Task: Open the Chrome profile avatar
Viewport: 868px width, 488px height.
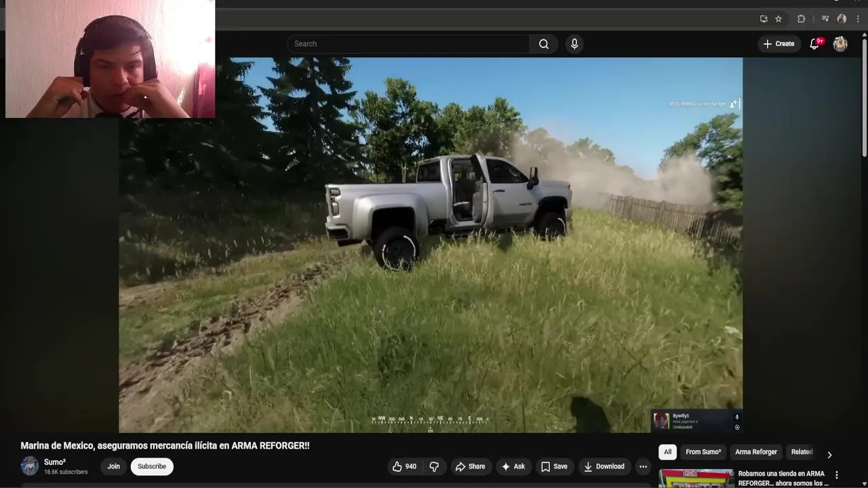Action: [x=842, y=19]
